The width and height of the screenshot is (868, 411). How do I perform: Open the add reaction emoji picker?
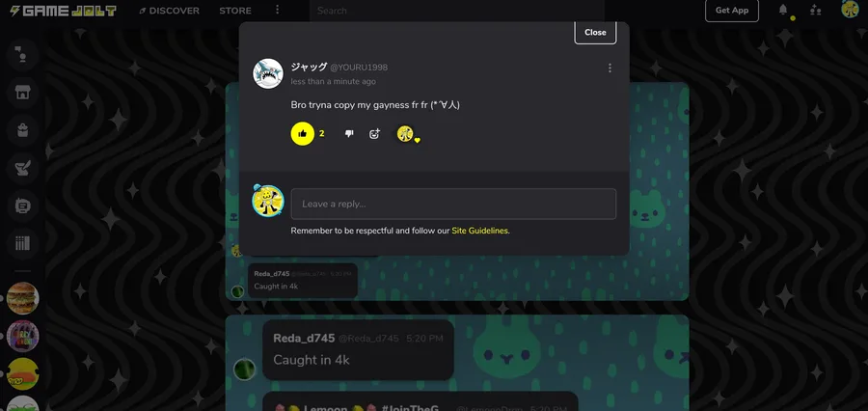tap(375, 133)
